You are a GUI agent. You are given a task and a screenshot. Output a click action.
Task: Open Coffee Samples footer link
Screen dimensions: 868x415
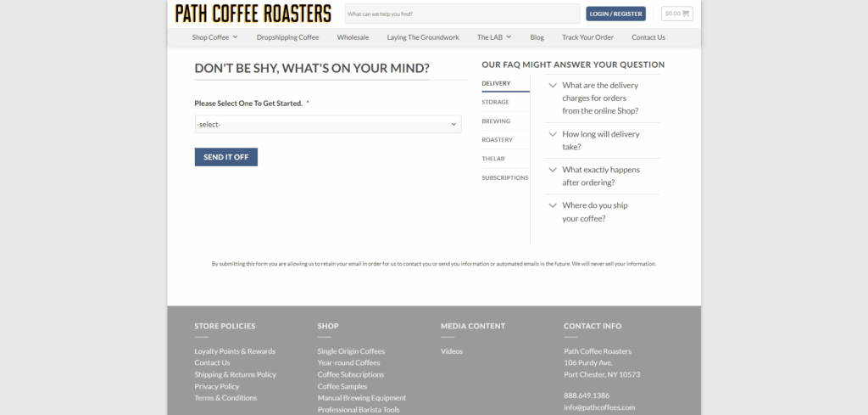(342, 386)
